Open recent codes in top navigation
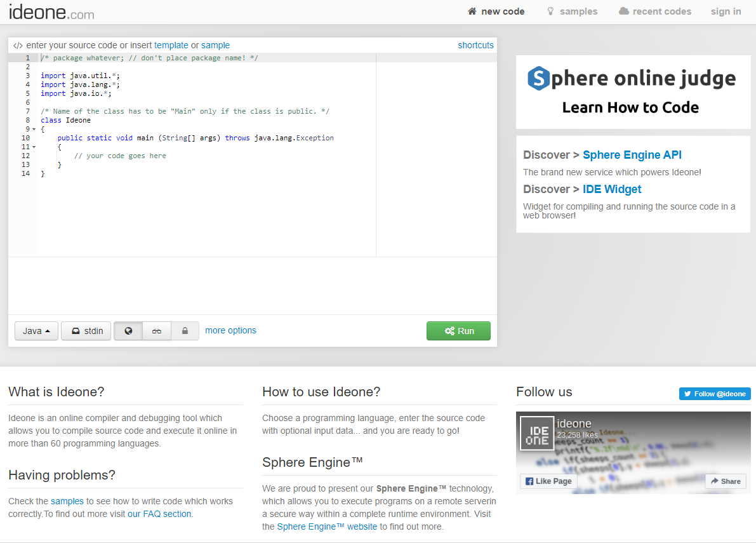The image size is (756, 543). (x=655, y=11)
